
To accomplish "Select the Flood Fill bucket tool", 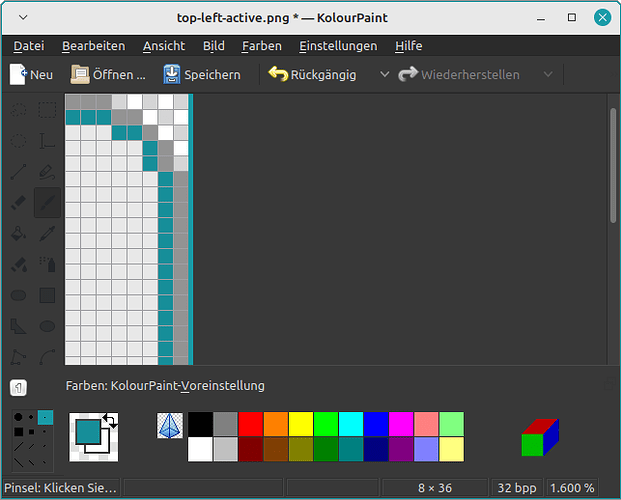I will (18, 233).
